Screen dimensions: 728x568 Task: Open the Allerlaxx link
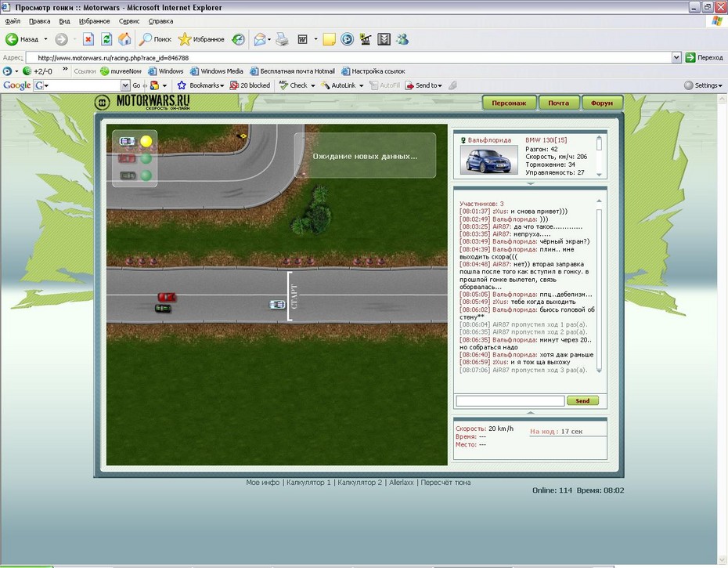[401, 483]
